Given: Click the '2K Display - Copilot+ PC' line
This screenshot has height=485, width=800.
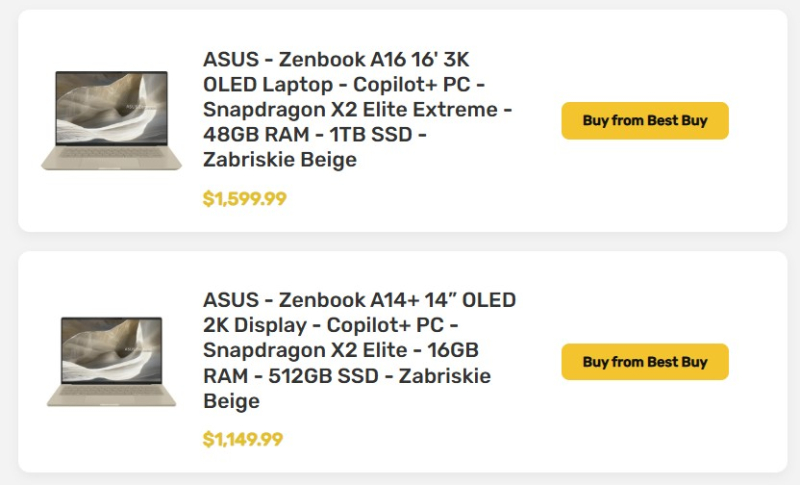Looking at the screenshot, I should pyautogui.click(x=330, y=326).
